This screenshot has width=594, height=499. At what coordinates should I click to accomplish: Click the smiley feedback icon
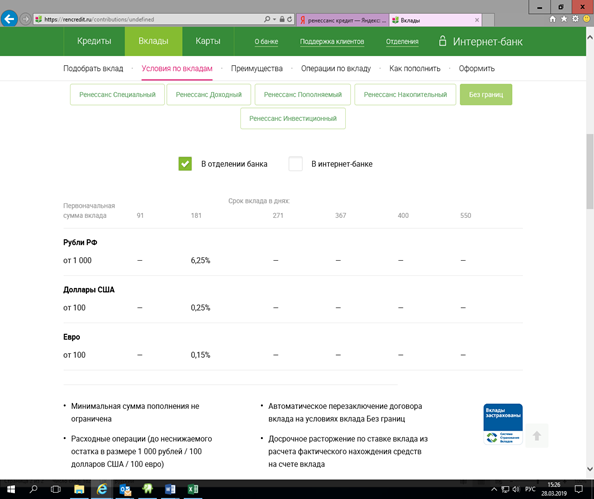pos(587,19)
